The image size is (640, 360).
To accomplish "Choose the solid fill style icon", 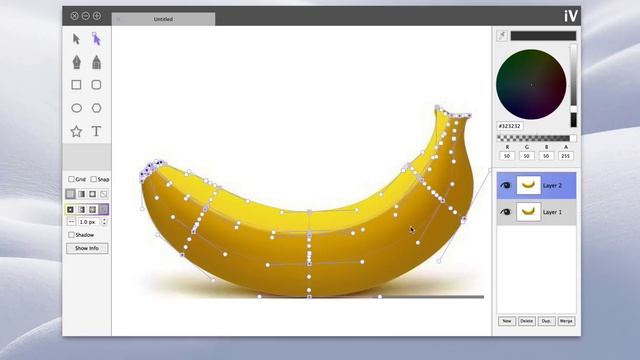I will pos(70,194).
